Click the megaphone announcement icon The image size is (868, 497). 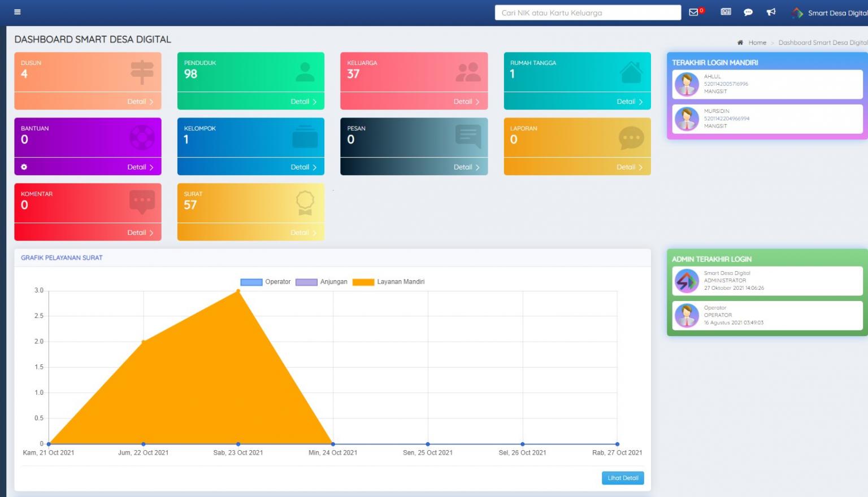coord(771,12)
